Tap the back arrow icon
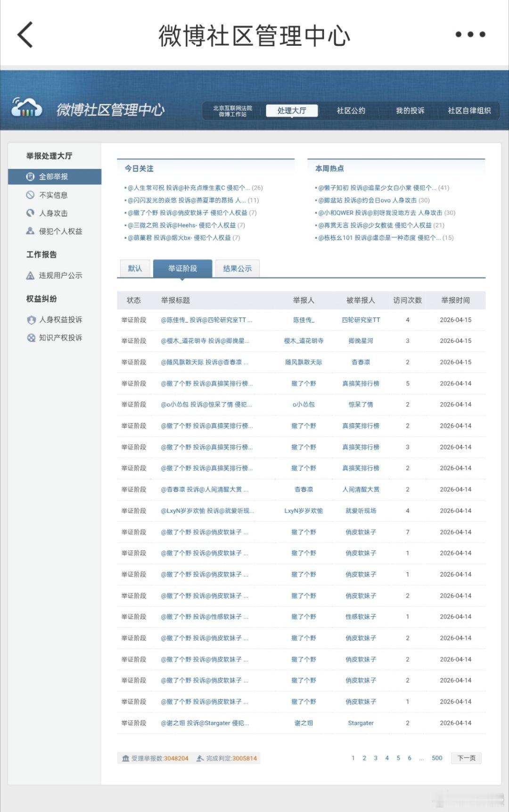Screen dimensions: 509x812 click(x=25, y=34)
